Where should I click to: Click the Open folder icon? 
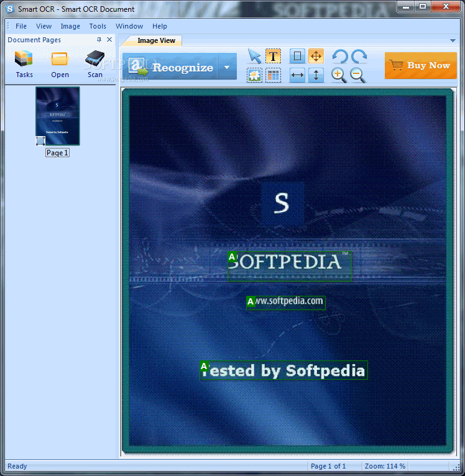pyautogui.click(x=60, y=65)
